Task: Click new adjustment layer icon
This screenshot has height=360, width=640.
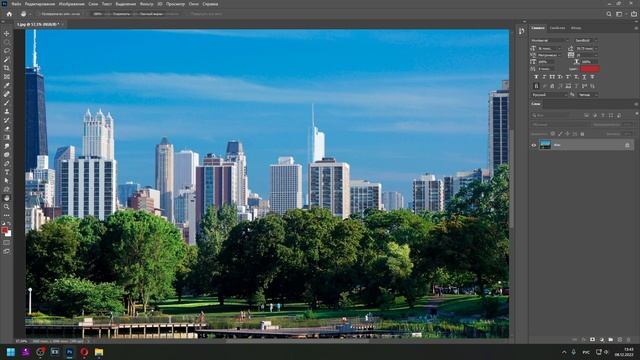Action: (602, 340)
